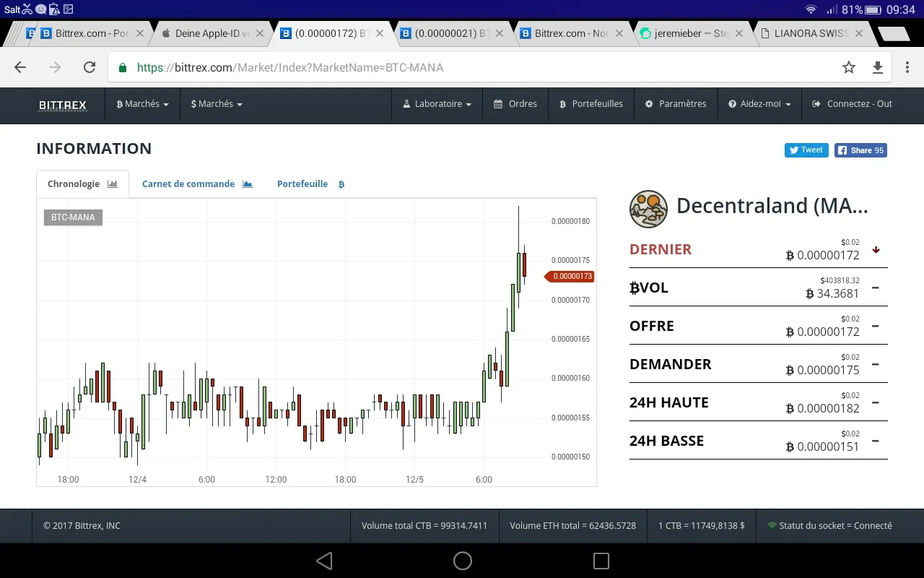The height and width of the screenshot is (578, 924).
Task: Click the BTC-MANA chart label
Action: tap(73, 217)
